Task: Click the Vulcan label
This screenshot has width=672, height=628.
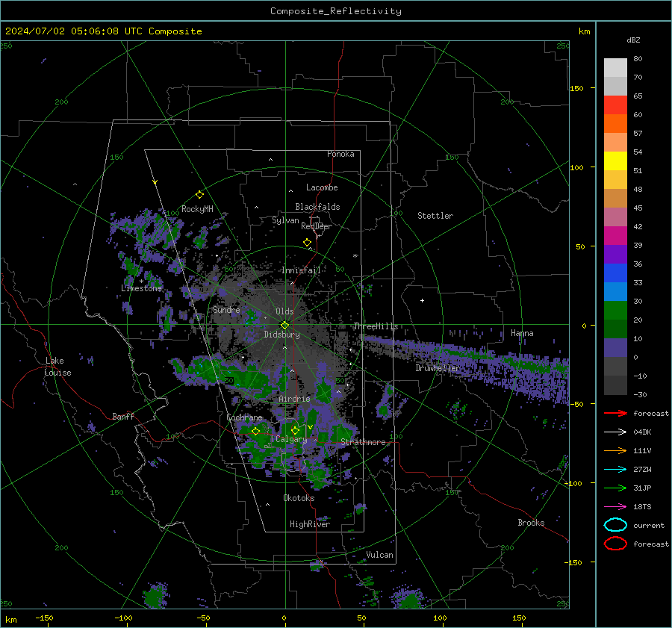Action: 380,555
